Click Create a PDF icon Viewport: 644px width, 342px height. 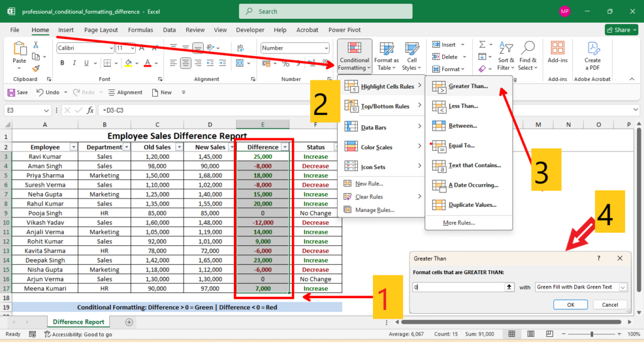(592, 55)
